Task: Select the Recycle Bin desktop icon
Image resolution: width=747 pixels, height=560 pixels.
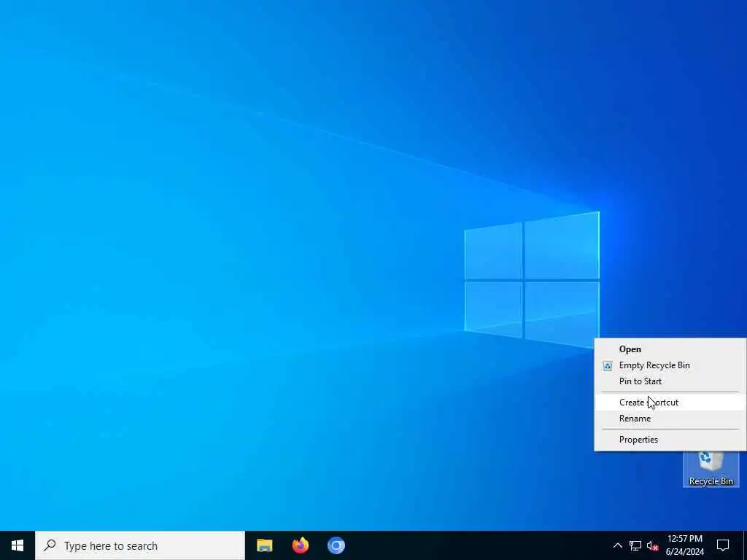Action: point(711,470)
